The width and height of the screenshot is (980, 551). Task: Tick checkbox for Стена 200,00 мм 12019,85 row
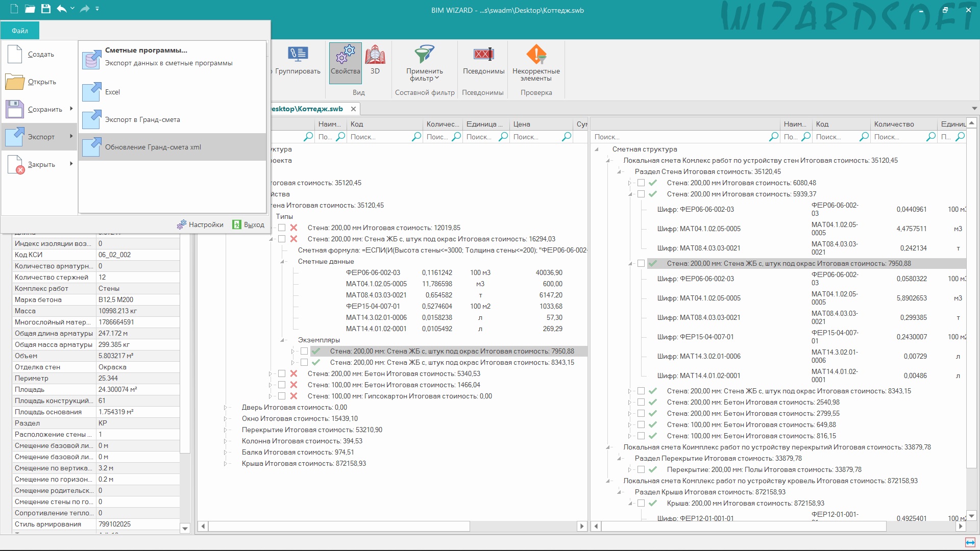click(x=282, y=228)
